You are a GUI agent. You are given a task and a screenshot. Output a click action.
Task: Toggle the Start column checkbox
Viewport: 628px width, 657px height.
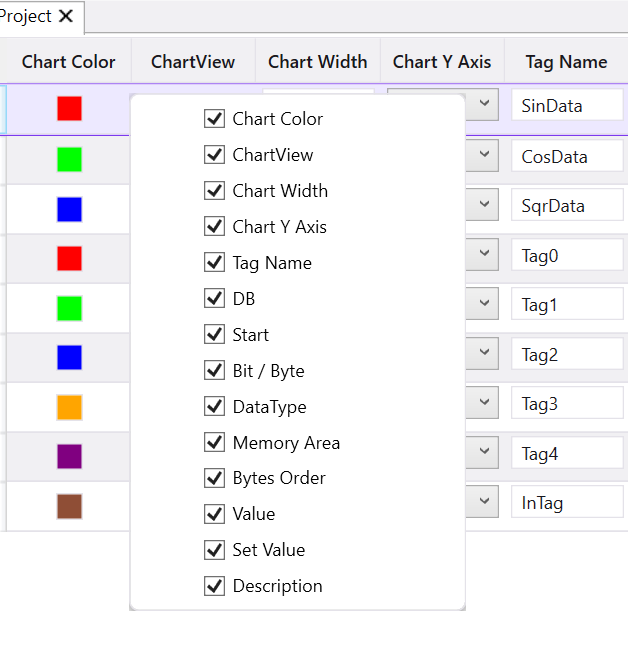pyautogui.click(x=215, y=334)
